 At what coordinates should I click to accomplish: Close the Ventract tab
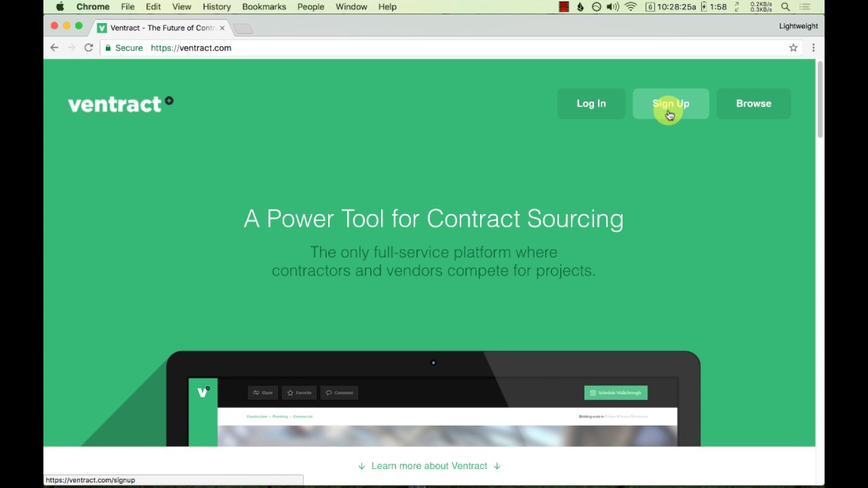click(222, 28)
